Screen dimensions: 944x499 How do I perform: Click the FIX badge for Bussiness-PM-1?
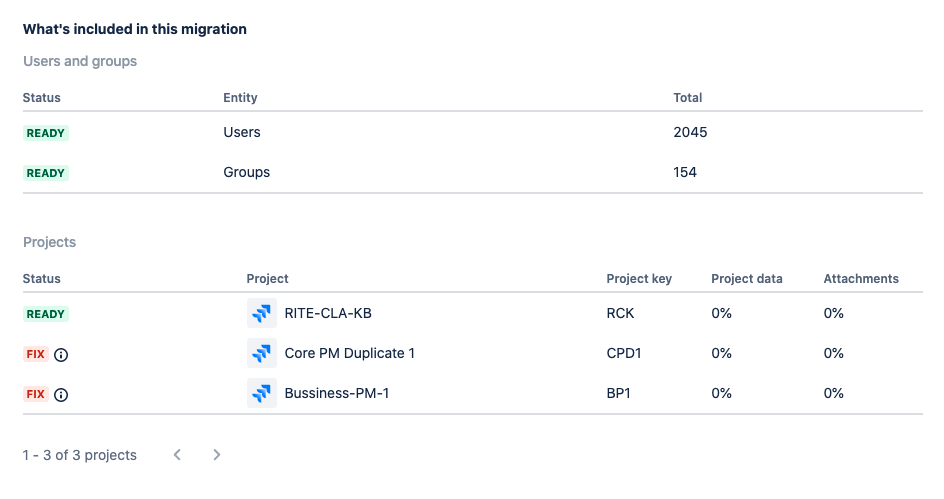click(x=35, y=394)
